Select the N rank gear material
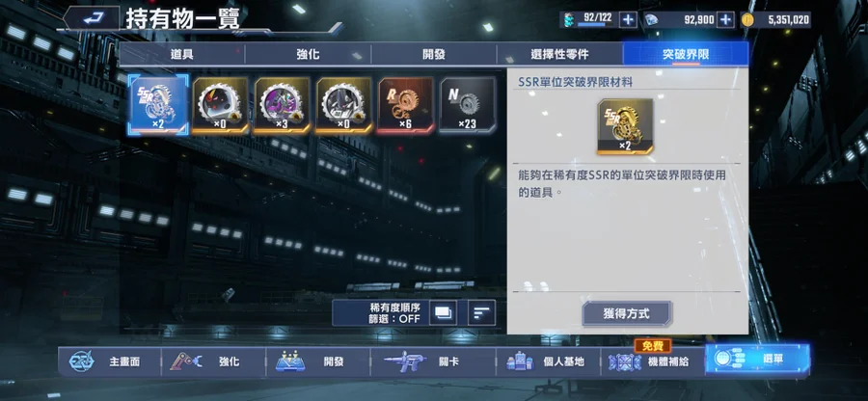868x401 pixels. point(468,105)
